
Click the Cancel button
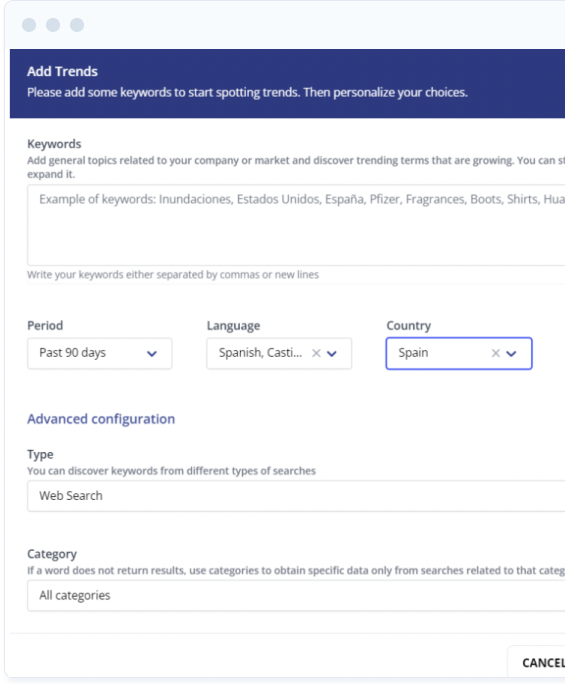(543, 662)
